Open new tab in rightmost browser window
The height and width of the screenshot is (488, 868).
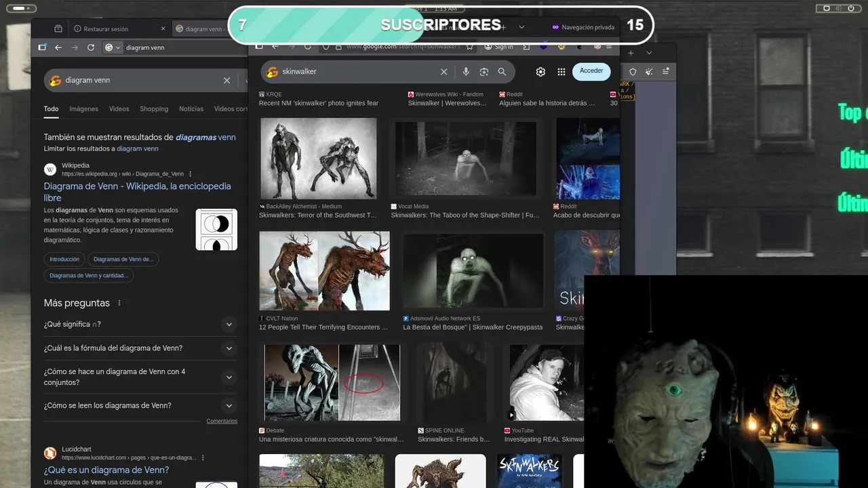tap(631, 53)
